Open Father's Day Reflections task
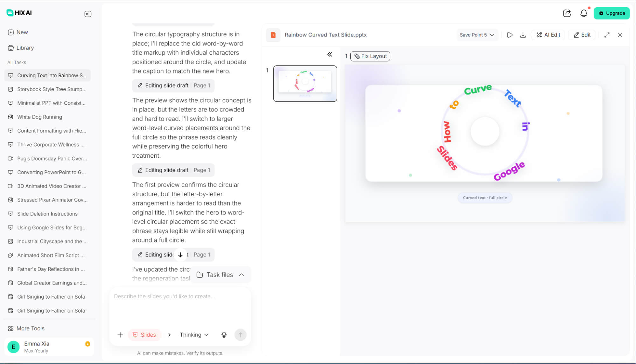Viewport: 636px width, 364px height. coord(47,269)
